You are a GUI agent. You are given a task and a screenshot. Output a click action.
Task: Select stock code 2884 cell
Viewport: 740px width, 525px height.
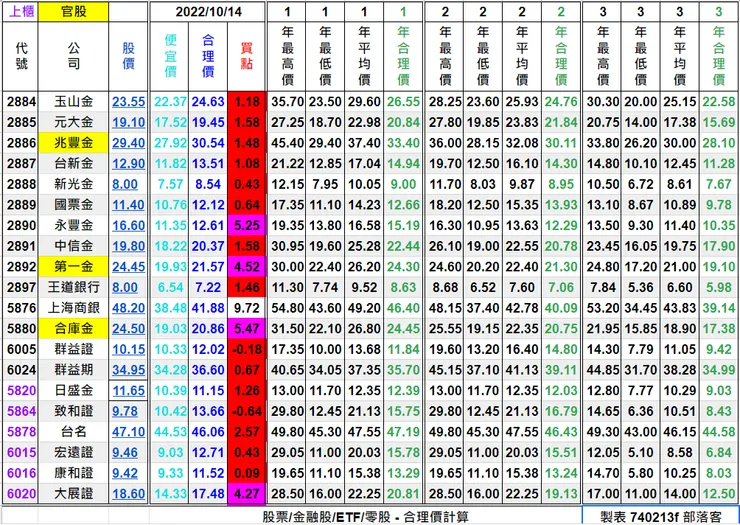pyautogui.click(x=21, y=102)
